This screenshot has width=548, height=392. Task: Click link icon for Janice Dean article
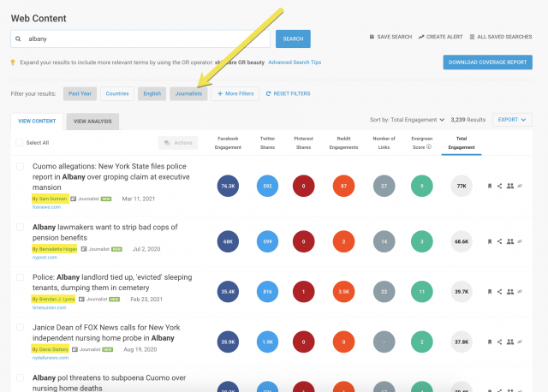pos(520,342)
